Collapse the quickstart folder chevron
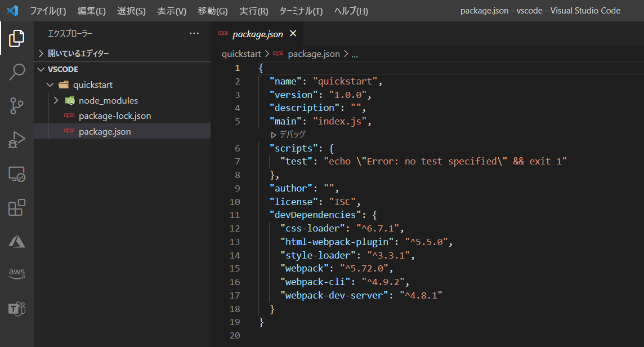 (50, 84)
